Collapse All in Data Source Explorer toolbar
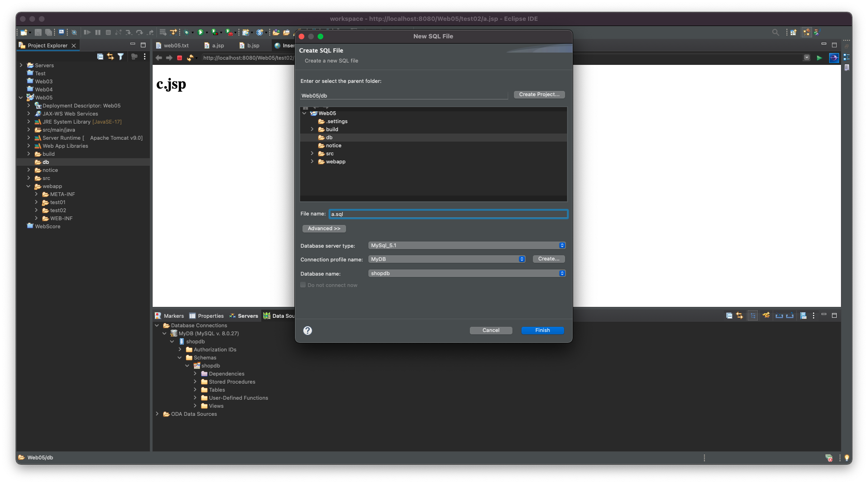The height and width of the screenshot is (484, 868). tap(729, 315)
